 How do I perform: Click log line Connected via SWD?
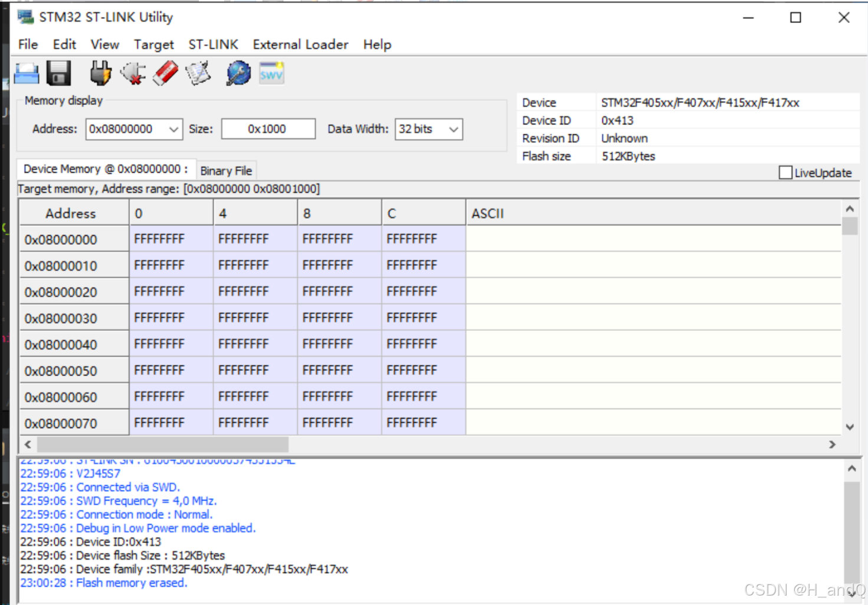tap(100, 487)
